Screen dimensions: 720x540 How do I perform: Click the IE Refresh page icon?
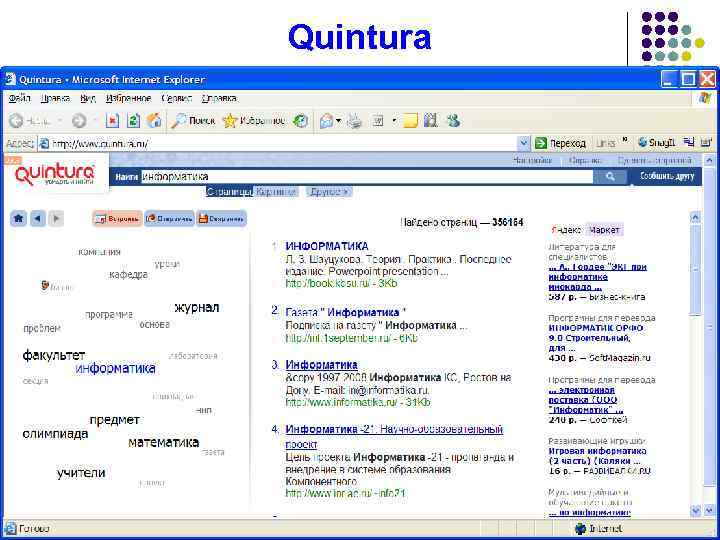[133, 121]
